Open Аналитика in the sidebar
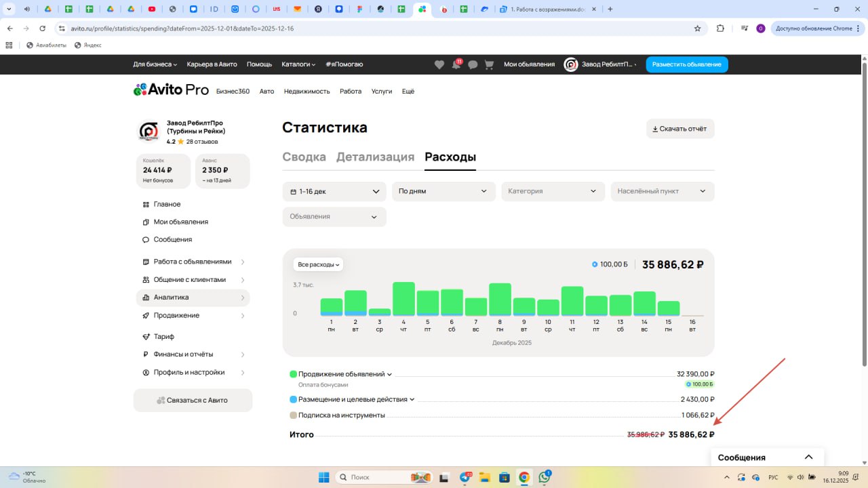The height and width of the screenshot is (488, 868). coord(193,298)
